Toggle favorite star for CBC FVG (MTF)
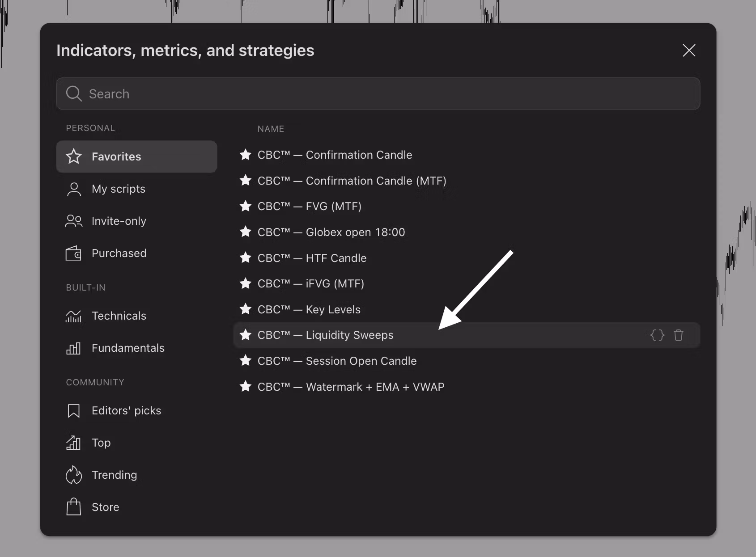This screenshot has width=756, height=557. click(245, 207)
